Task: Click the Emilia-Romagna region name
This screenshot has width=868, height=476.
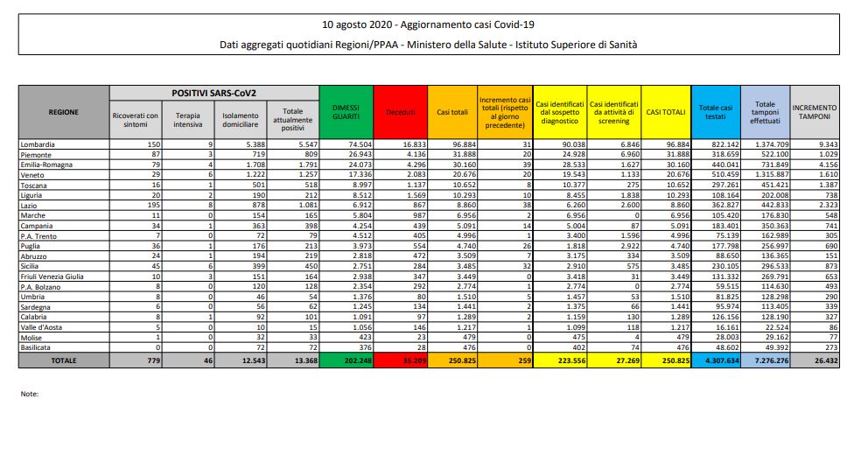Action: pyautogui.click(x=47, y=162)
